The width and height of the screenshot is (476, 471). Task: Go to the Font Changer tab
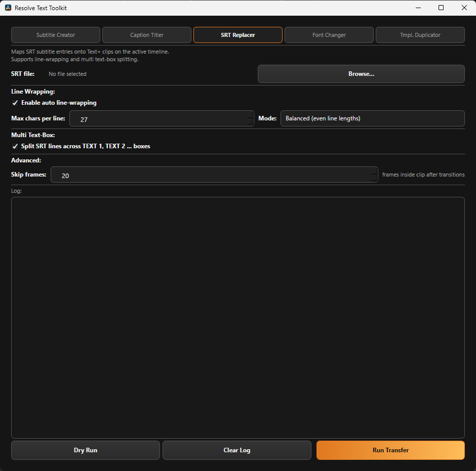tap(329, 35)
